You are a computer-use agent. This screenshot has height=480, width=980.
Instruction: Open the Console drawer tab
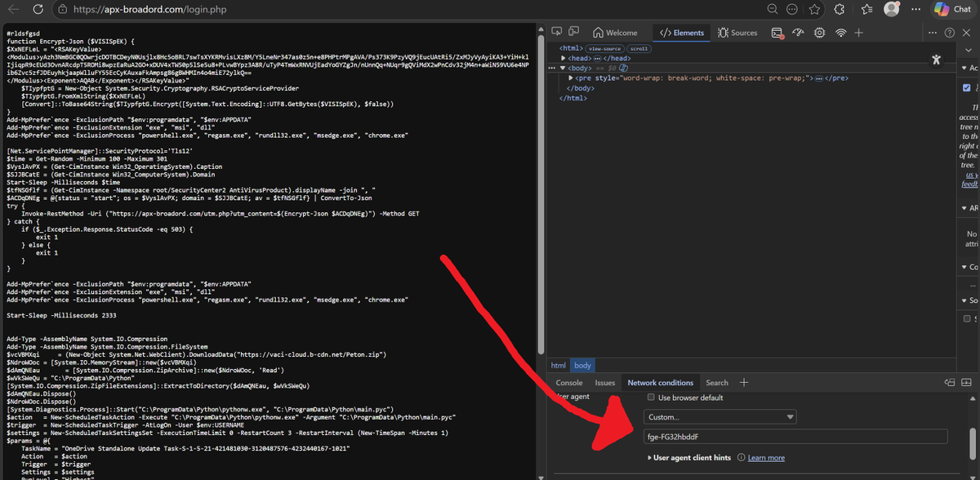pyautogui.click(x=569, y=382)
